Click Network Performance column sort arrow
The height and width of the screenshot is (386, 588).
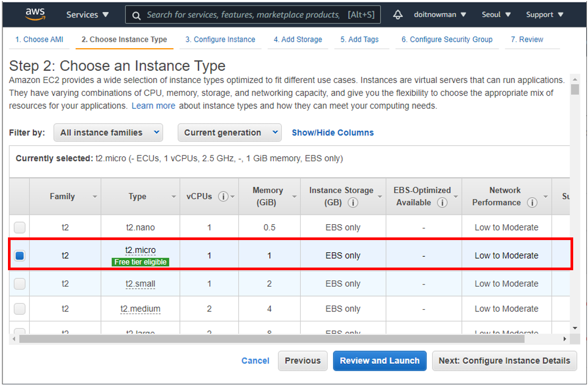(x=546, y=197)
